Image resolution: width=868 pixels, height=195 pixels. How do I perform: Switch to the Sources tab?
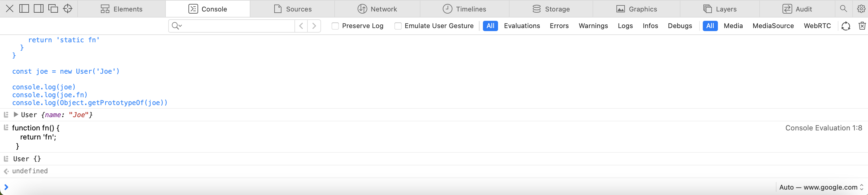(x=292, y=9)
